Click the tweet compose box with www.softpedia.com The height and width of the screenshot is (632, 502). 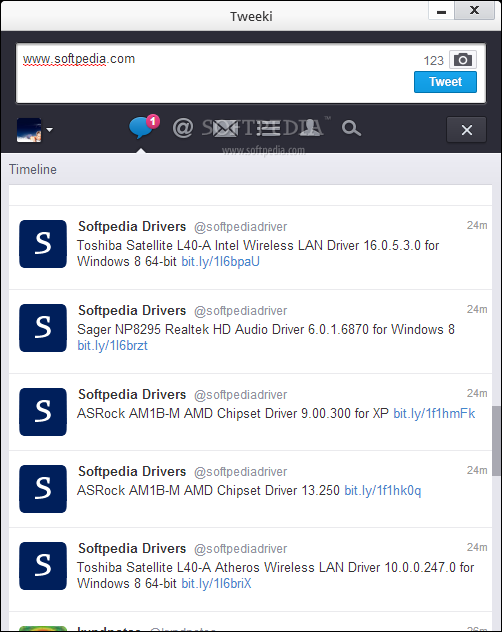click(x=250, y=73)
